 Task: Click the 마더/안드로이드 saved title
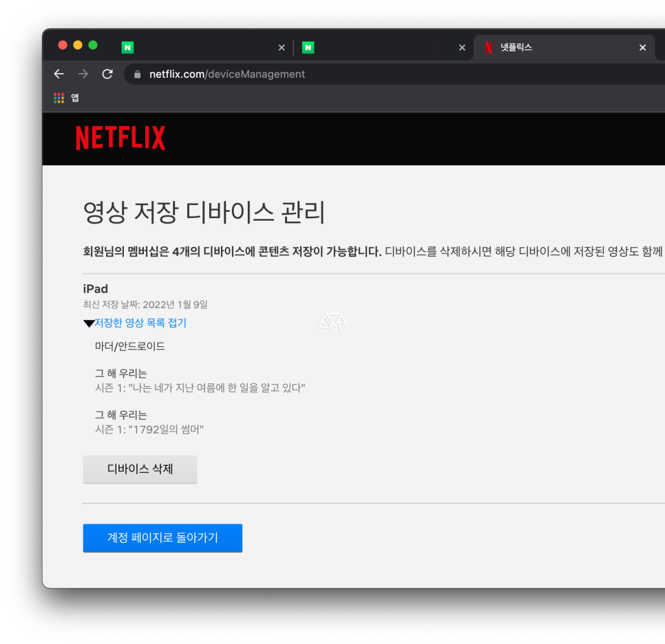[130, 346]
